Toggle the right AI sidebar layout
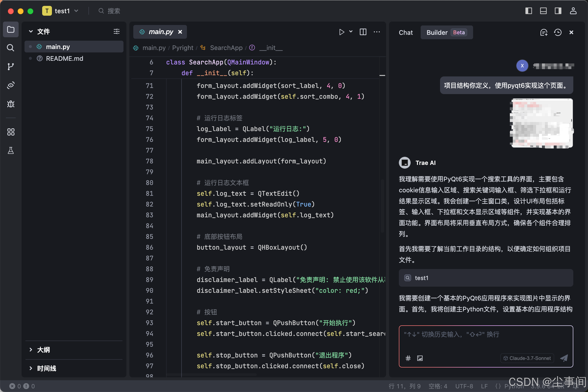The image size is (588, 392). 558,11
